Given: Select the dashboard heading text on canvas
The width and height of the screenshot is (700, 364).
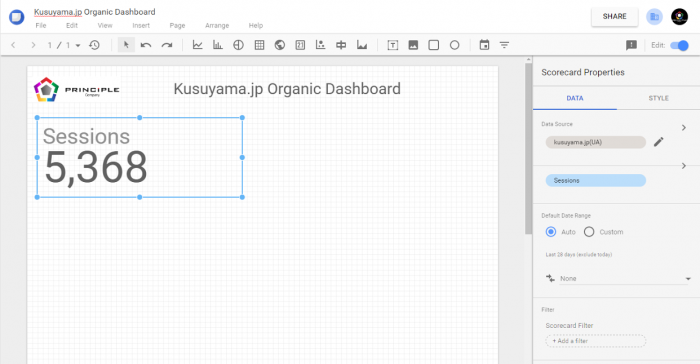Looking at the screenshot, I should click(x=287, y=89).
